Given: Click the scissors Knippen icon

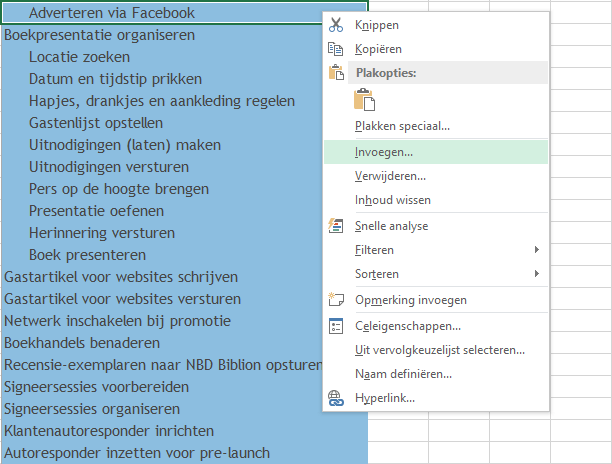Looking at the screenshot, I should pyautogui.click(x=336, y=25).
